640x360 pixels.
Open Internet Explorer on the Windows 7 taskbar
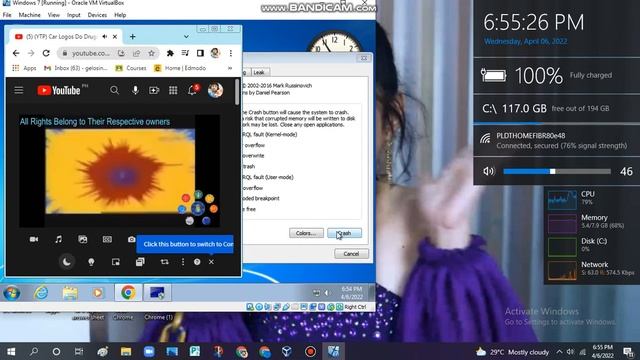coord(41,293)
